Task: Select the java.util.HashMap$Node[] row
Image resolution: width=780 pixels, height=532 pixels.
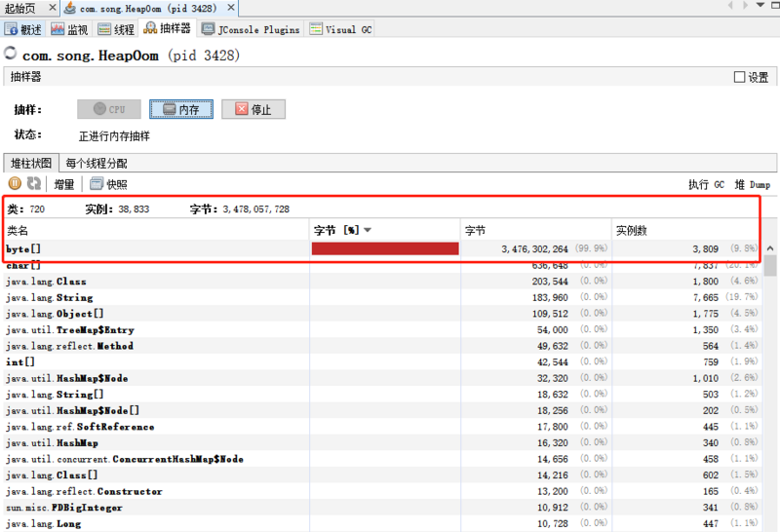Action: (x=382, y=410)
